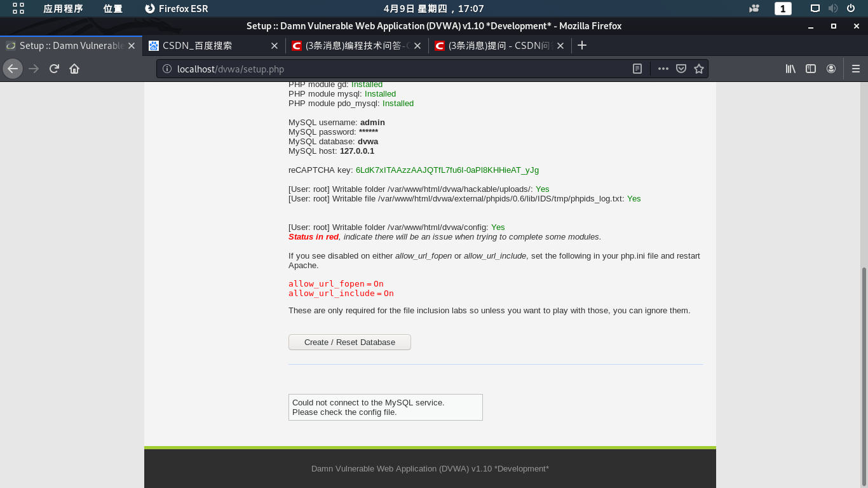Close the Setup :: Damn Vulnerable tab
Image resolution: width=868 pixels, height=488 pixels.
[132, 46]
